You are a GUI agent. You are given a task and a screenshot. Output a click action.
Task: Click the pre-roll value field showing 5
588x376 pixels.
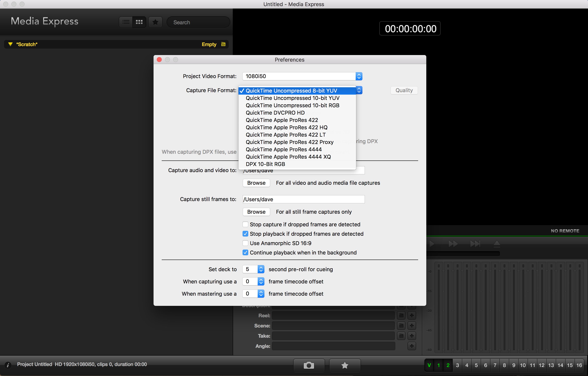click(250, 269)
